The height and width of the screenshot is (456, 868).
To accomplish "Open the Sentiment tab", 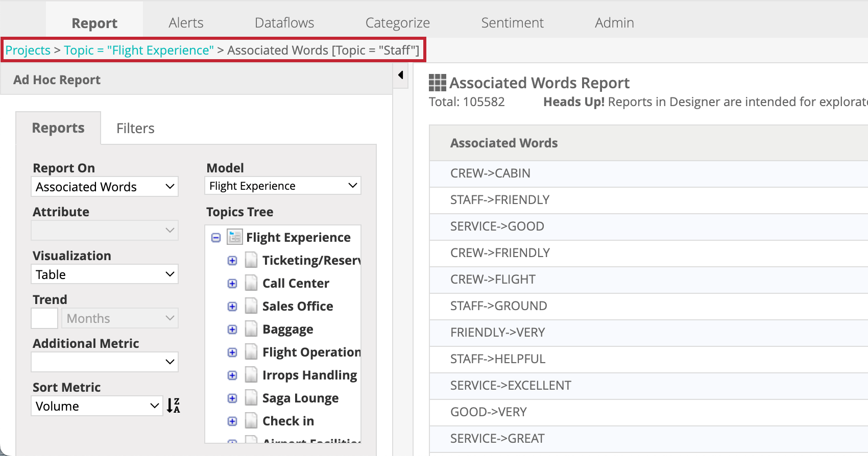I will pyautogui.click(x=512, y=23).
